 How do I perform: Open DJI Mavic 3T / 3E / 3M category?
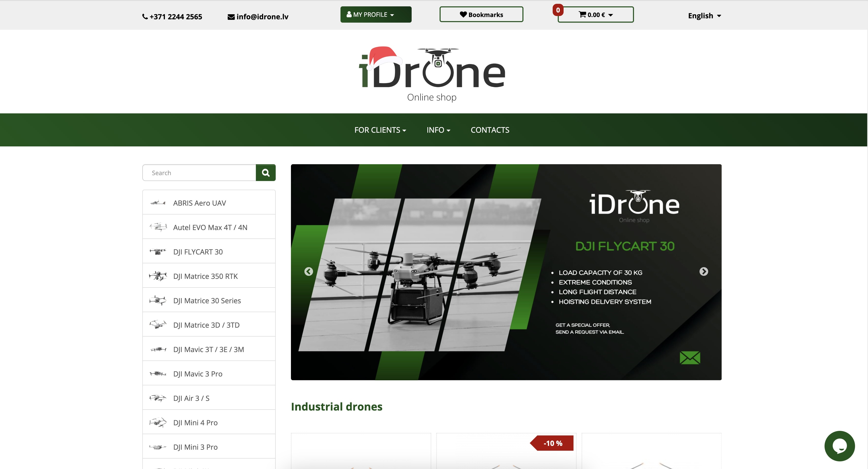pos(209,349)
